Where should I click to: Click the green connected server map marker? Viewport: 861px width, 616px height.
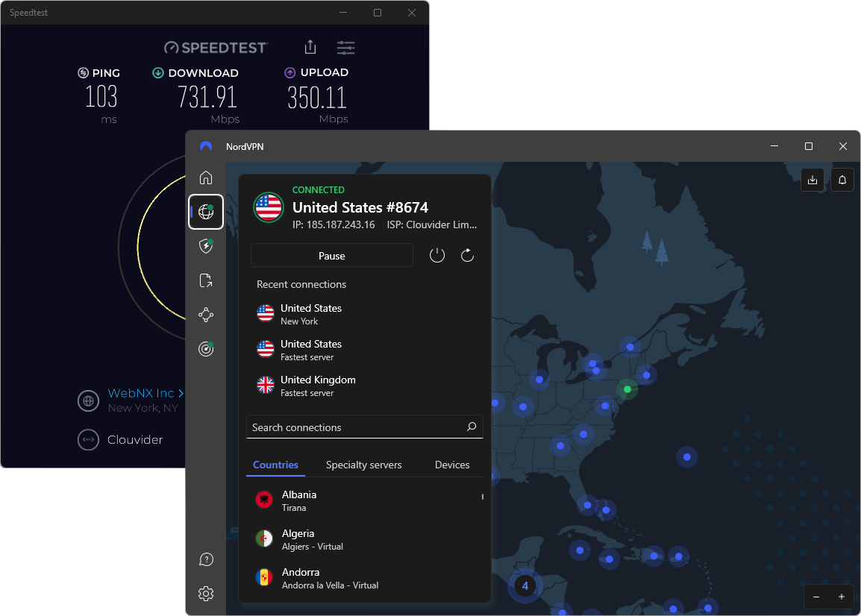tap(627, 389)
